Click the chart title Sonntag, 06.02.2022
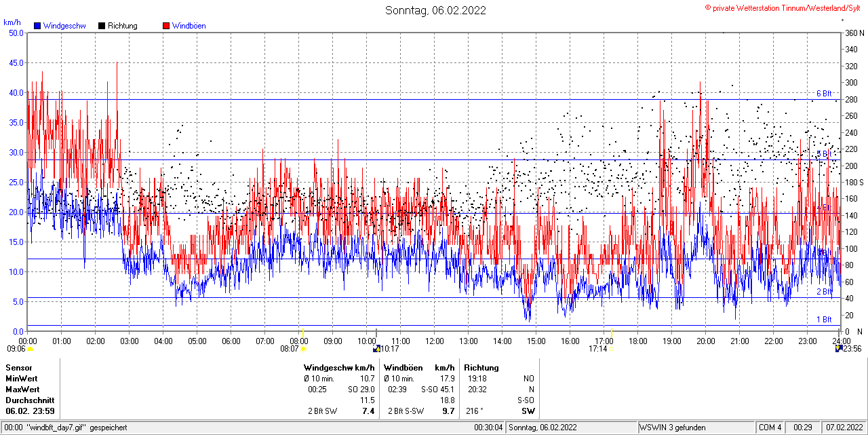868x435 pixels. pyautogui.click(x=435, y=10)
